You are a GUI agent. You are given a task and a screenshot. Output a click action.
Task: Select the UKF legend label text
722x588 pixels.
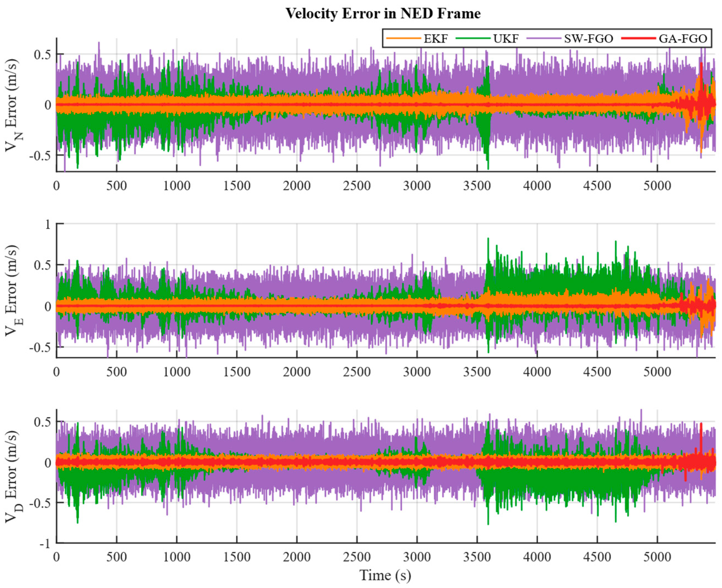click(x=506, y=39)
